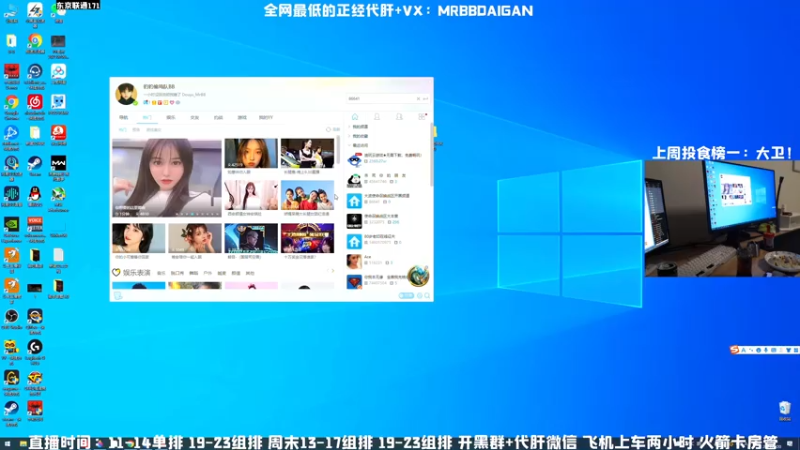Click the sidebar list vertical scrollbar
This screenshot has width=800, height=450.
pos(432,156)
